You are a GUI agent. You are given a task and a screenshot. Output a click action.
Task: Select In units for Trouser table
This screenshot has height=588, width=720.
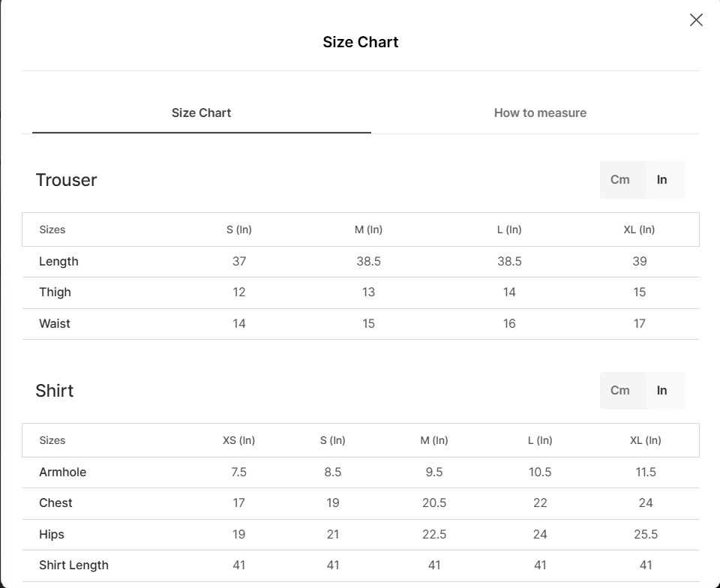(662, 179)
